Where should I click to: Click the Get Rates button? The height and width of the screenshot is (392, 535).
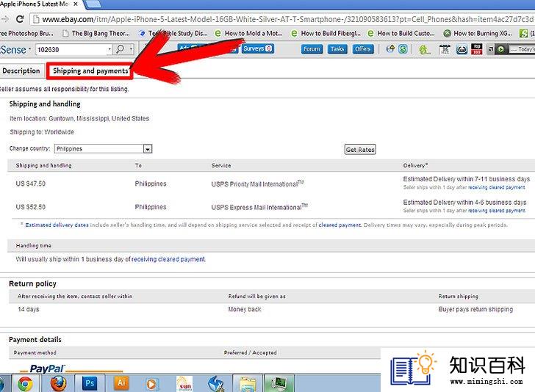coord(360,150)
